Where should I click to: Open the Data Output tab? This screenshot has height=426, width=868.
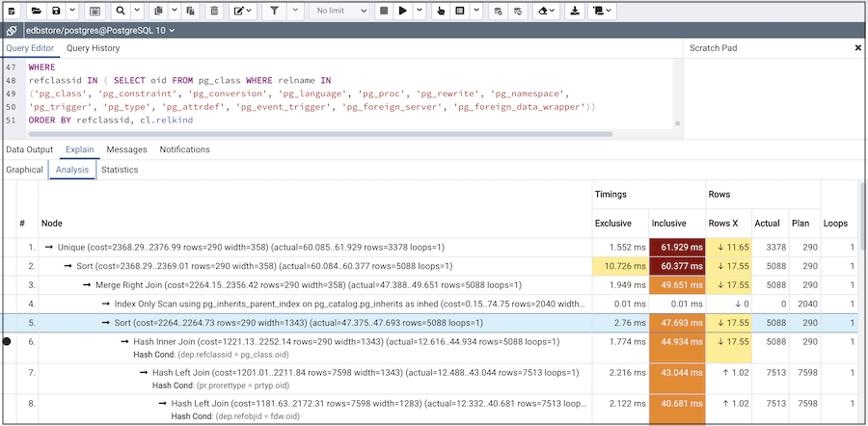[x=29, y=149]
